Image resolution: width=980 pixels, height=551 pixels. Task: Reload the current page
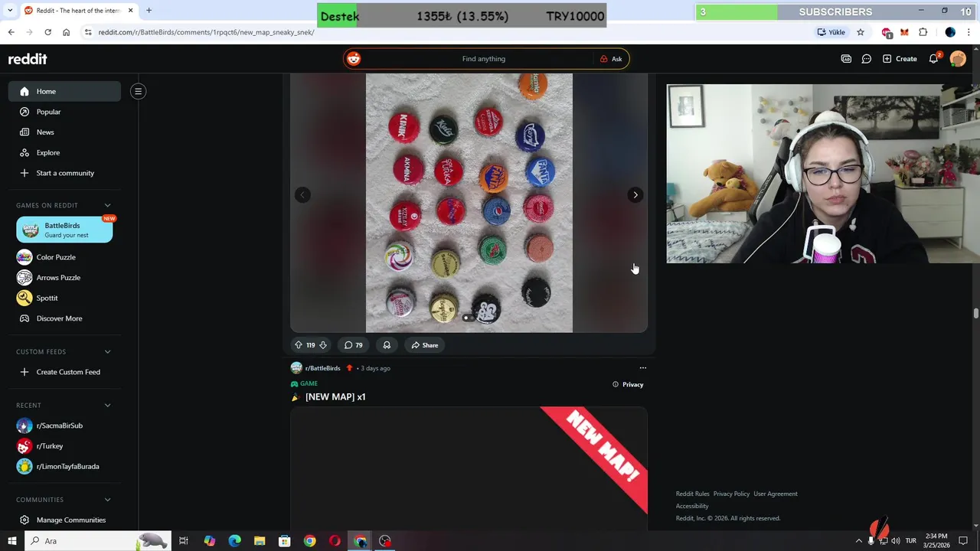(47, 32)
